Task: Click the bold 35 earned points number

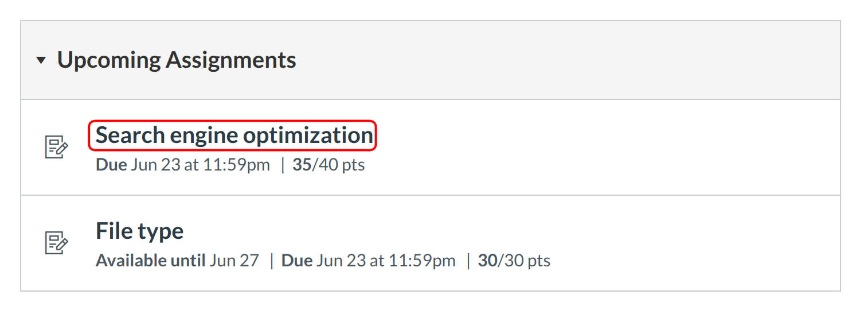Action: (x=302, y=165)
